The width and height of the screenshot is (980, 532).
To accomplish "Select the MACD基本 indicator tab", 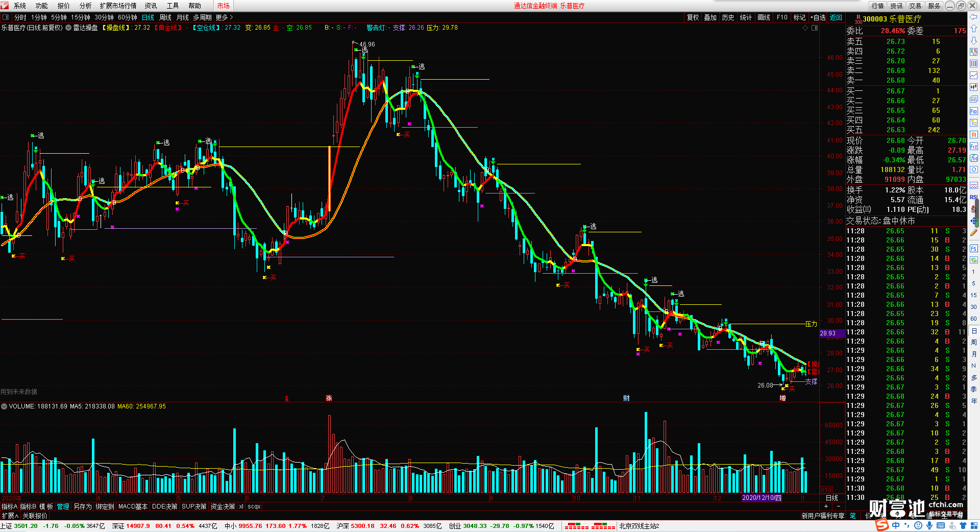I will pyautogui.click(x=133, y=506).
